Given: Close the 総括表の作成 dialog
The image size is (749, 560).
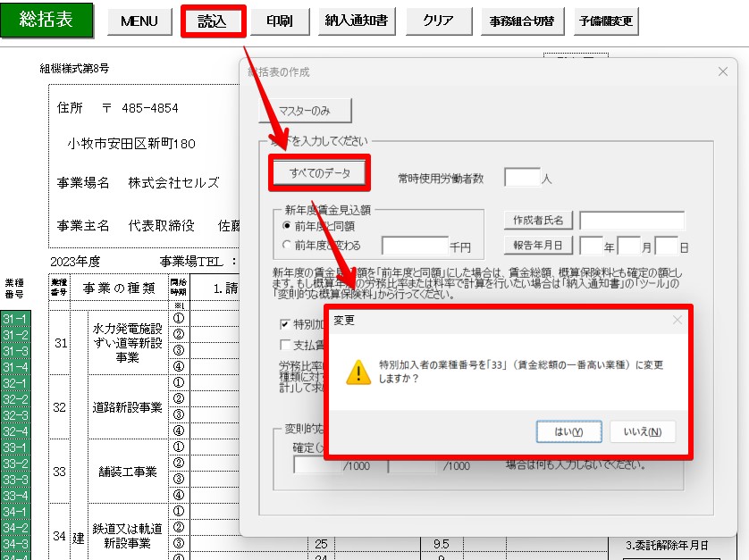Looking at the screenshot, I should click(x=723, y=71).
